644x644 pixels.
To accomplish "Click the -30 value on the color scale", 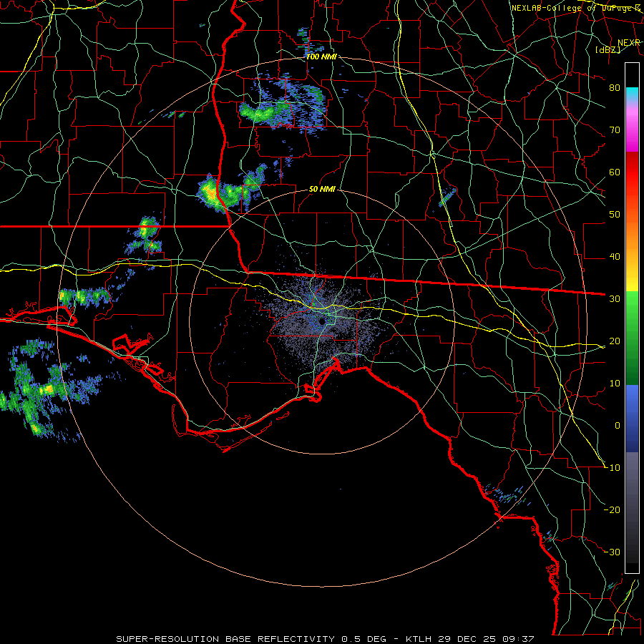I will tap(613, 552).
